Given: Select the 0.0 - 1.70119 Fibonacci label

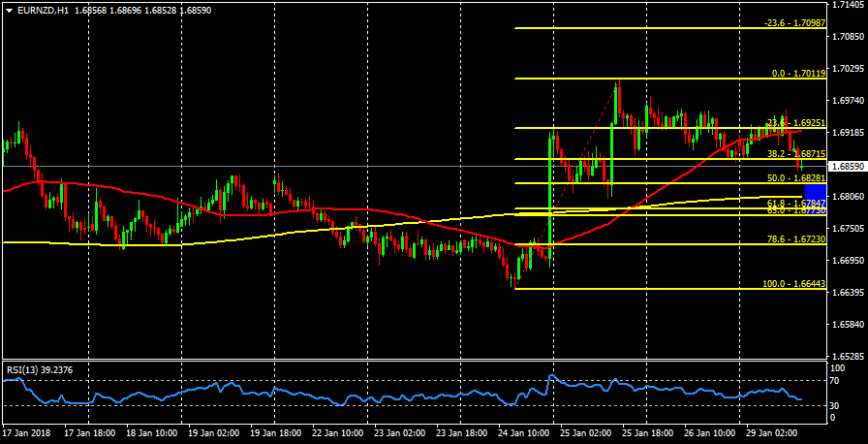Looking at the screenshot, I should [797, 73].
